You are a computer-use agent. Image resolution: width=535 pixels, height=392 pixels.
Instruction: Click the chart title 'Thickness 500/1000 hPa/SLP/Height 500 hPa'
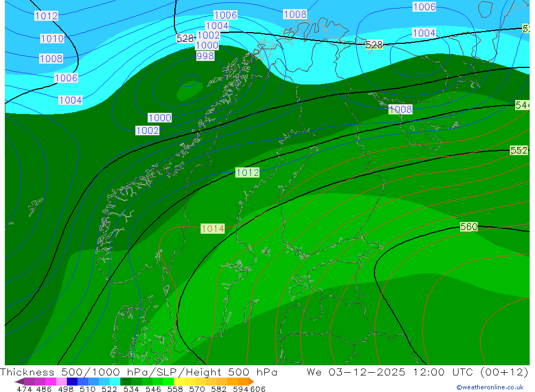(139, 372)
